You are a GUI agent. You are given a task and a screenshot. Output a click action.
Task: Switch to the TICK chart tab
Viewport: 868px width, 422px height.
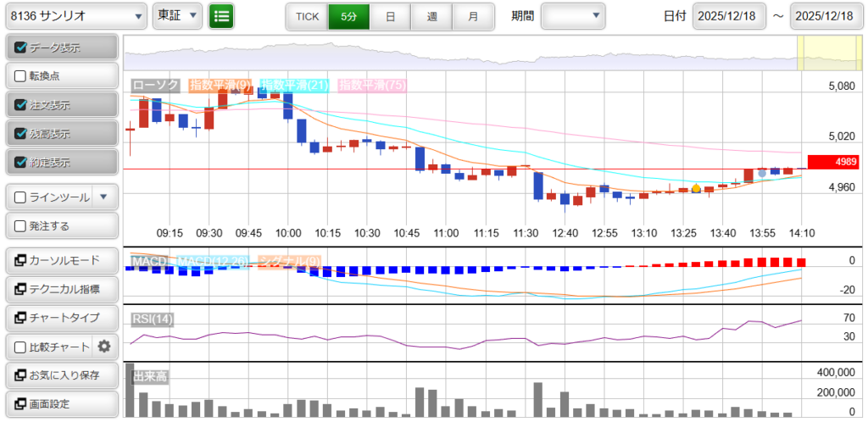307,16
